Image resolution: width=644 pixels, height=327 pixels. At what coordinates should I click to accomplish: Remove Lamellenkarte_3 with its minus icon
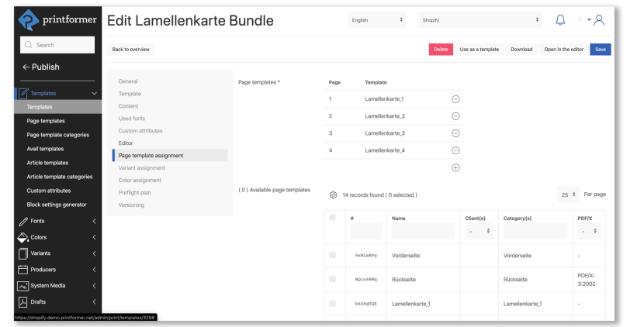455,133
